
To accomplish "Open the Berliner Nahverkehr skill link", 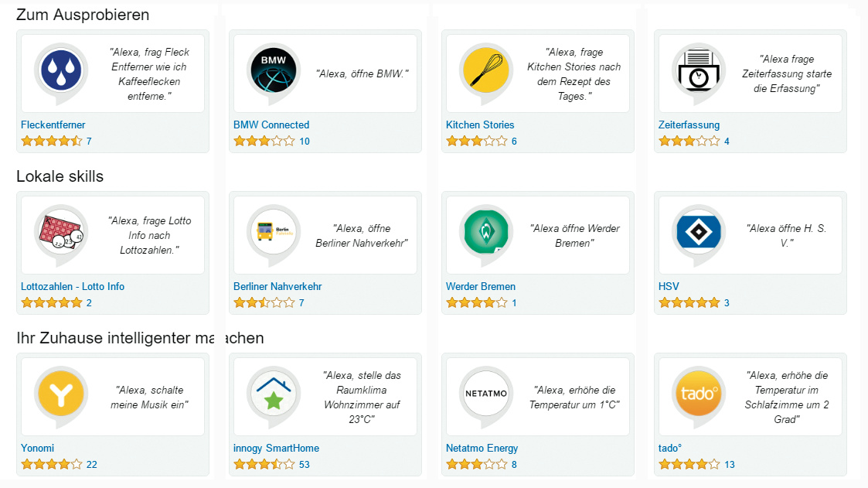I will click(x=277, y=286).
